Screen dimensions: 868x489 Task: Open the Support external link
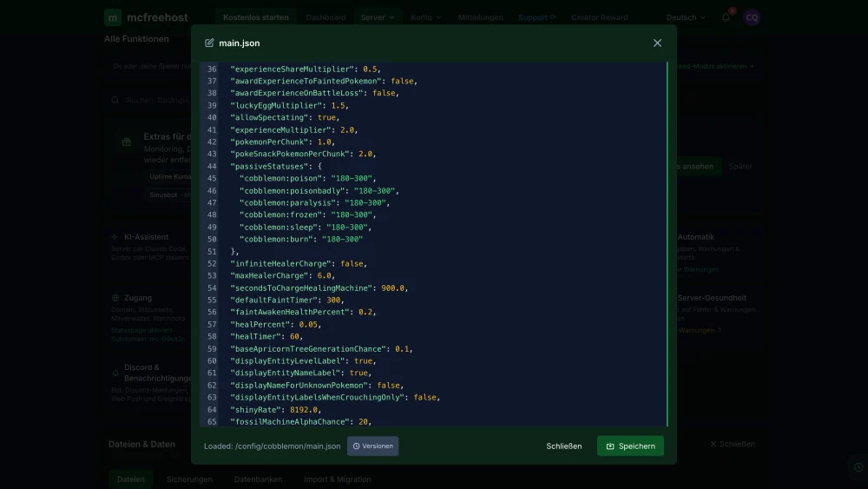(x=536, y=17)
